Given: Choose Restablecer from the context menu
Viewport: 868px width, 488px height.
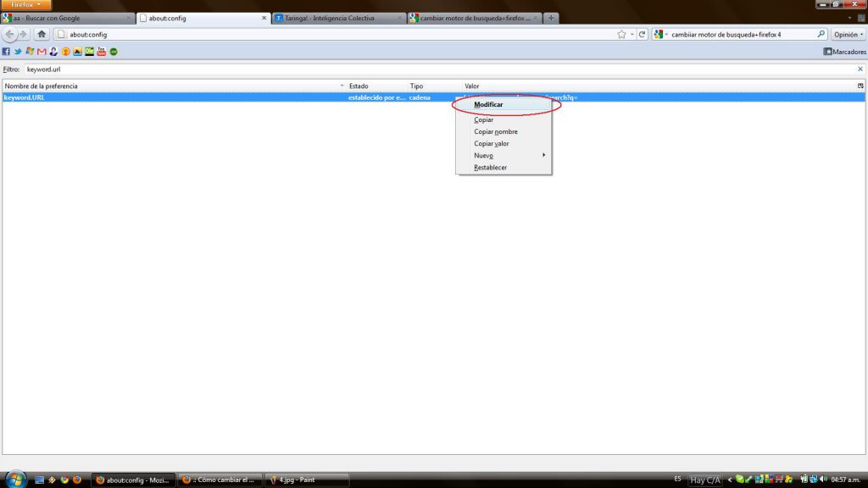Looking at the screenshot, I should coord(490,167).
